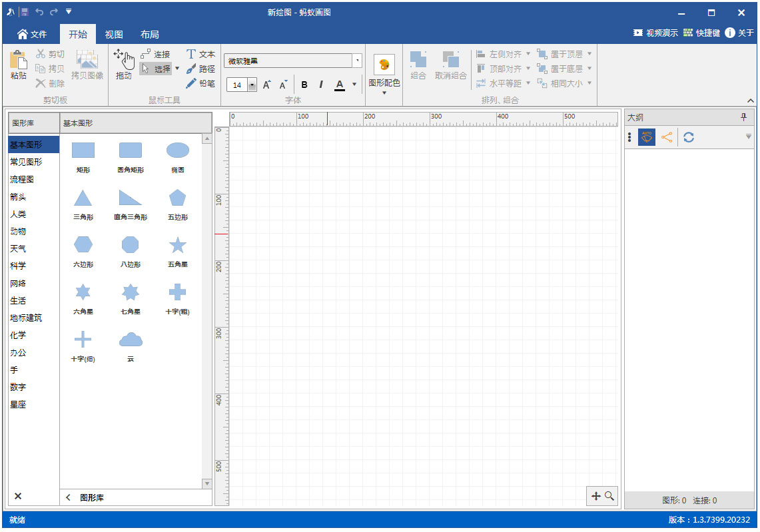
Task: Open the font size 14 dropdown
Action: pos(252,85)
